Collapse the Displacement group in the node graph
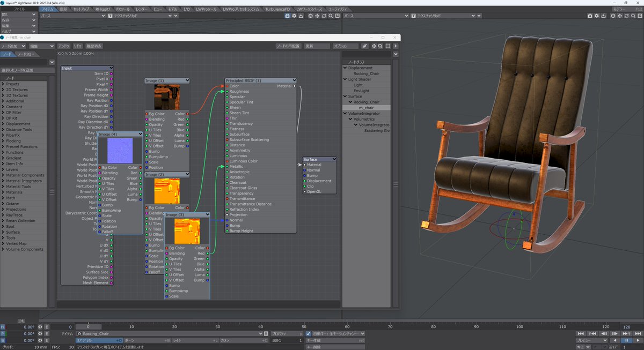Image resolution: width=644 pixels, height=350 pixels. pos(346,68)
